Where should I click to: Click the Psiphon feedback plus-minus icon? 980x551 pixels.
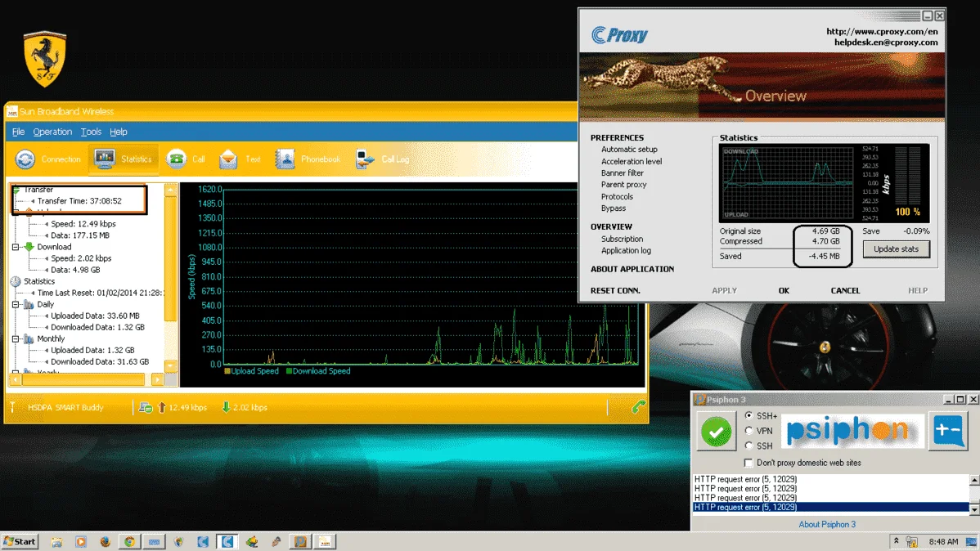click(948, 431)
